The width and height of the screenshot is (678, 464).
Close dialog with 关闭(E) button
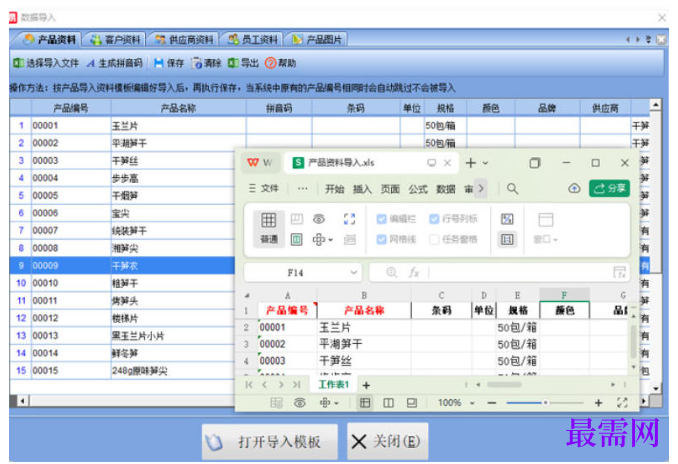tap(387, 442)
